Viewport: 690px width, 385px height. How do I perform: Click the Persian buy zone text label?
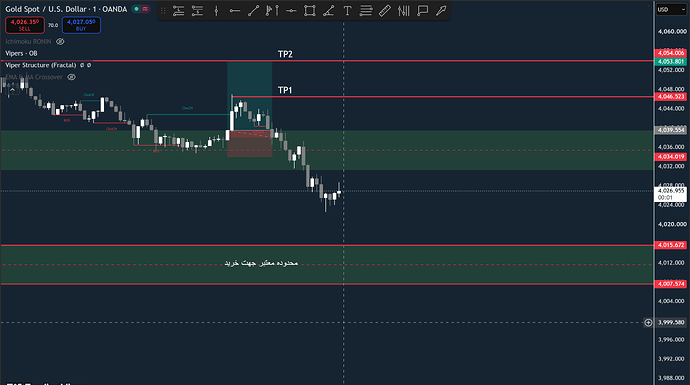click(x=261, y=263)
